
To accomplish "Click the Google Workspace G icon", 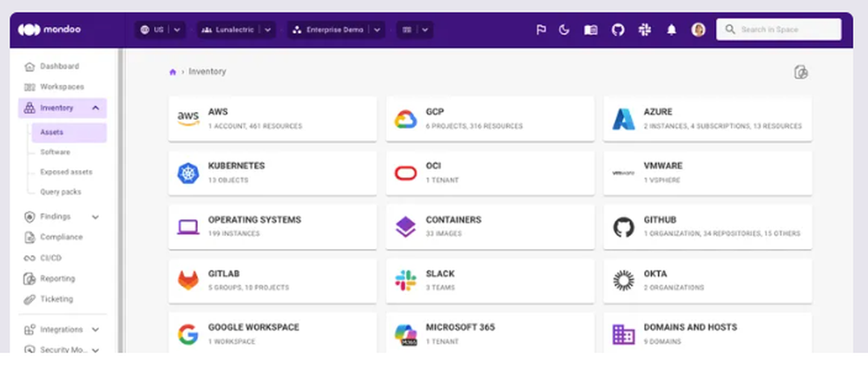I will [x=188, y=335].
